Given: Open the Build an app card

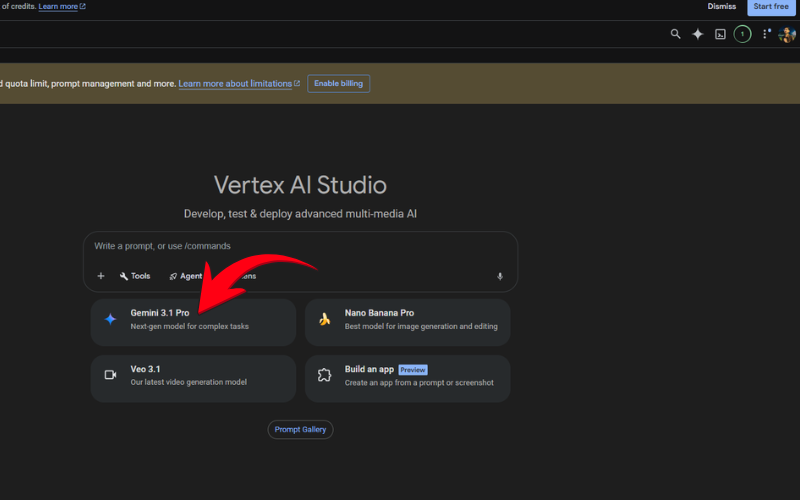Looking at the screenshot, I should 407,377.
